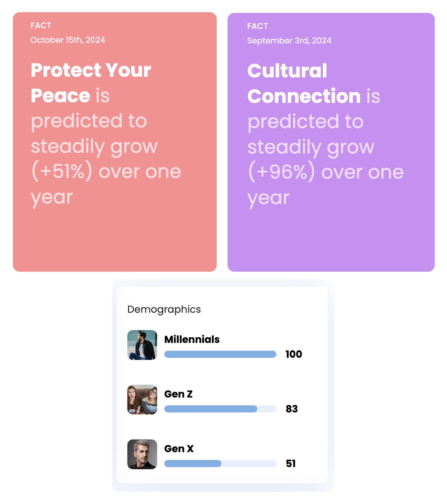447x504 pixels.
Task: Click the Gen X label
Action: (x=179, y=448)
